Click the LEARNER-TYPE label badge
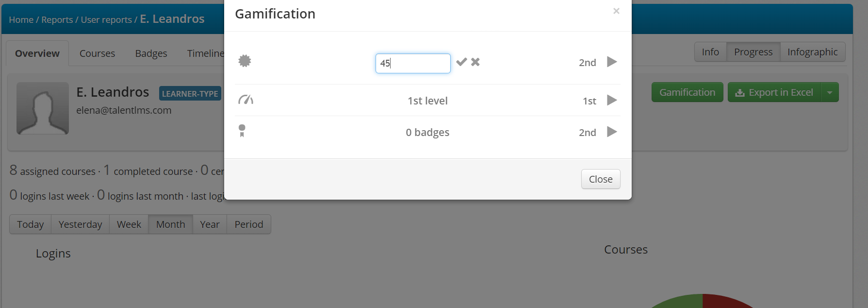The width and height of the screenshot is (868, 308). point(190,93)
